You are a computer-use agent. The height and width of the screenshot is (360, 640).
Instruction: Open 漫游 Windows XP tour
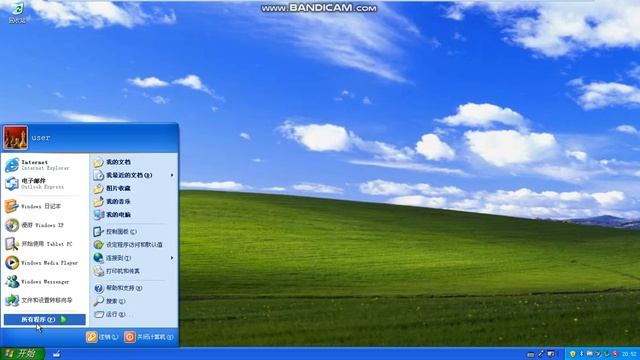coord(44,225)
